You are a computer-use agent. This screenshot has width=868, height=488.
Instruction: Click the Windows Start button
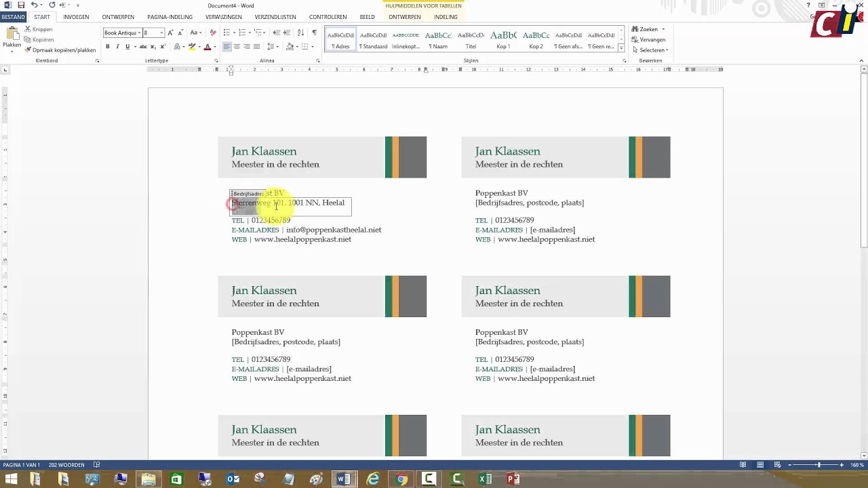pos(11,479)
